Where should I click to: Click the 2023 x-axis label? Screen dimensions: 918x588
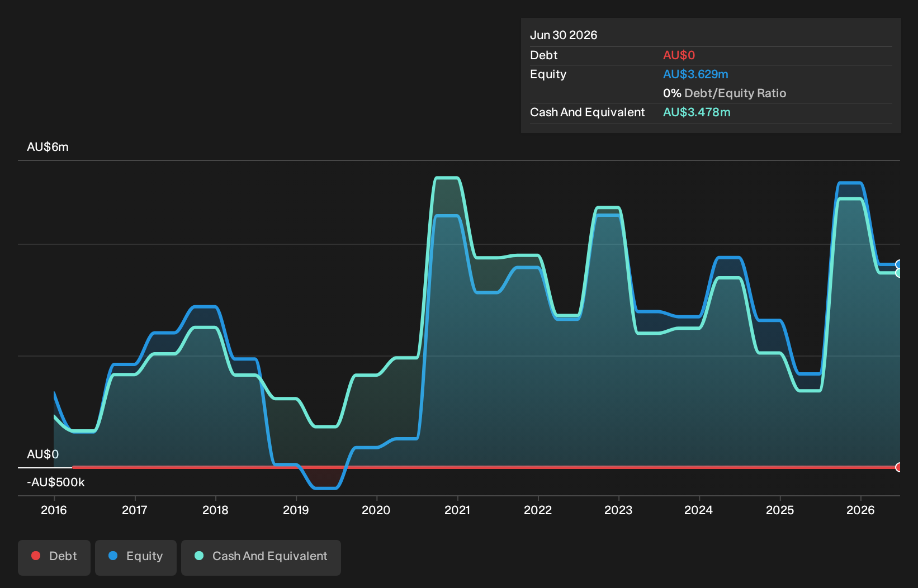point(618,510)
